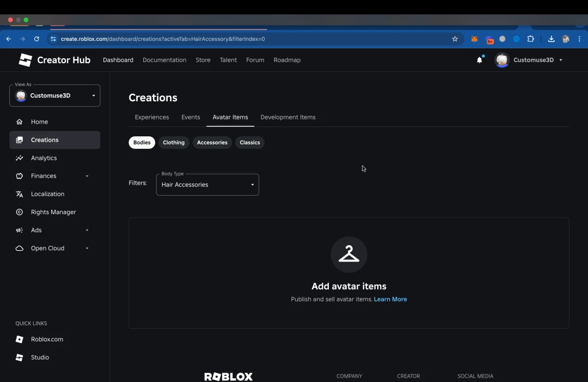Bookmark the page with star icon
Viewport: 588px width, 382px height.
tap(455, 39)
